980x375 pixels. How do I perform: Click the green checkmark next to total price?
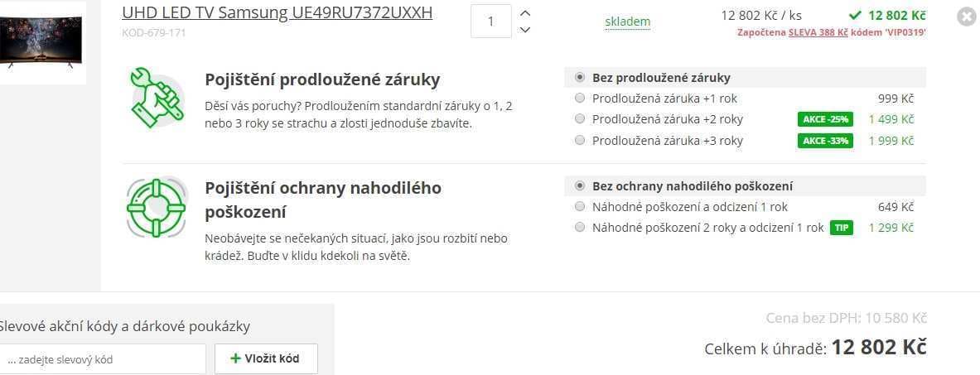854,15
